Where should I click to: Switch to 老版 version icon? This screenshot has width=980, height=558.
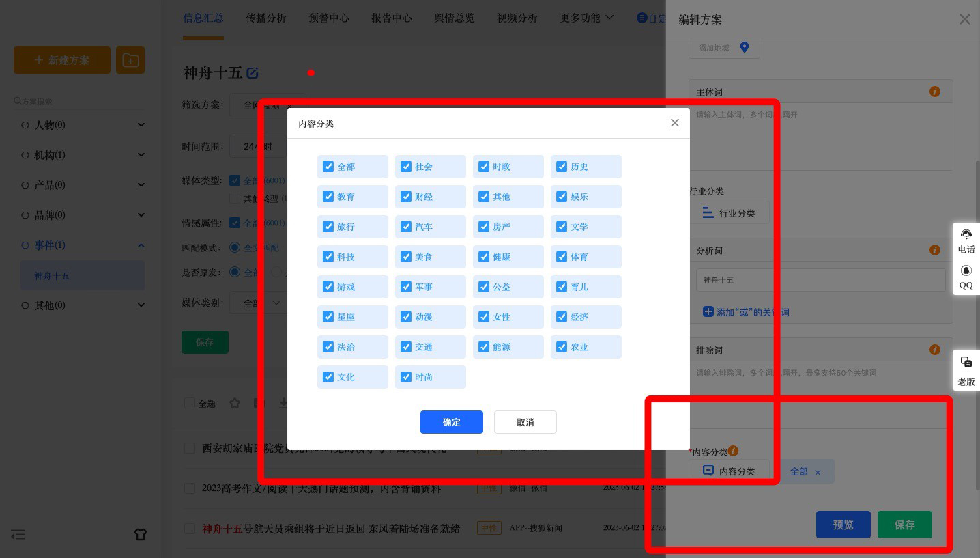(x=966, y=362)
